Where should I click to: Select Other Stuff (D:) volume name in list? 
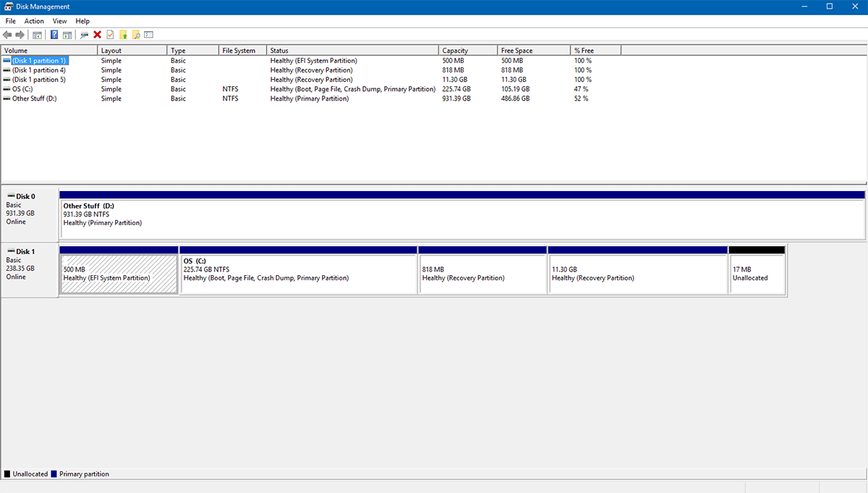pyautogui.click(x=34, y=98)
